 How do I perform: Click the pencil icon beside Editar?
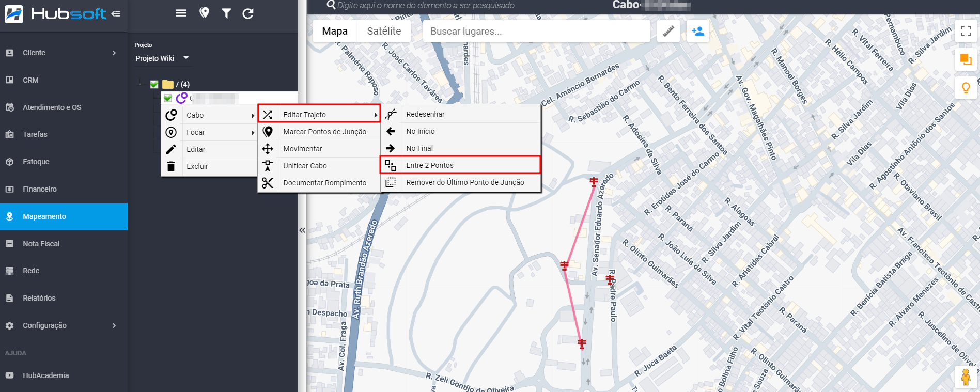171,149
